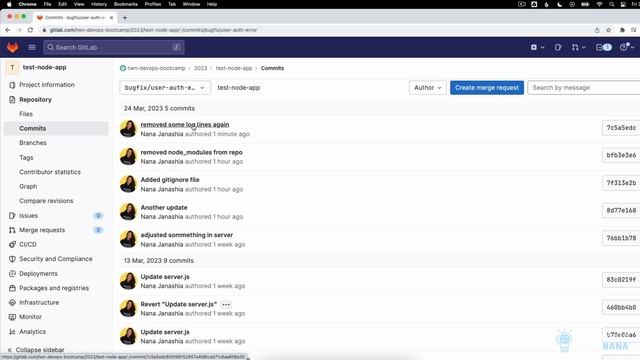Screen dimensions: 640x360
Task: Expand Create new dropdown arrow in top bar
Action: (542, 47)
